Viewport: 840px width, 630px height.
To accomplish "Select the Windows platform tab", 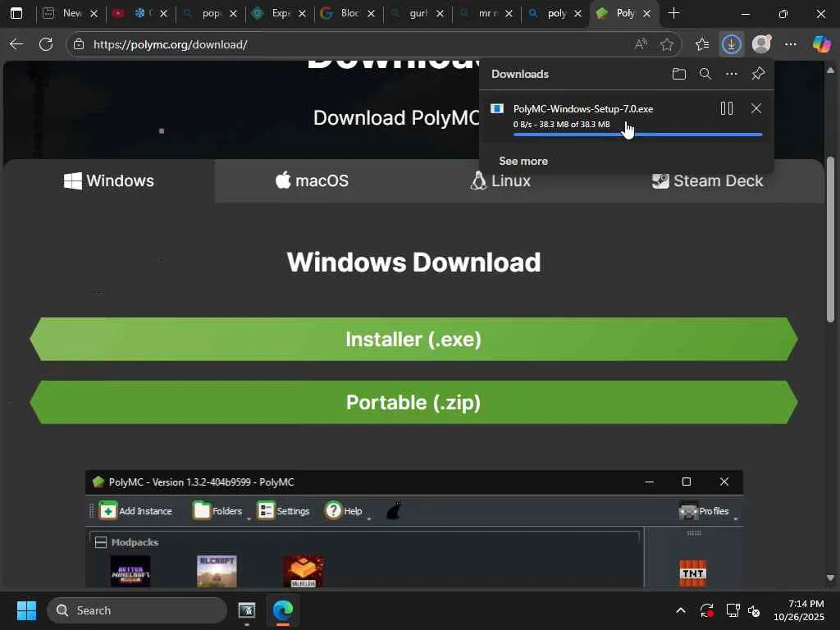I will coord(109,181).
